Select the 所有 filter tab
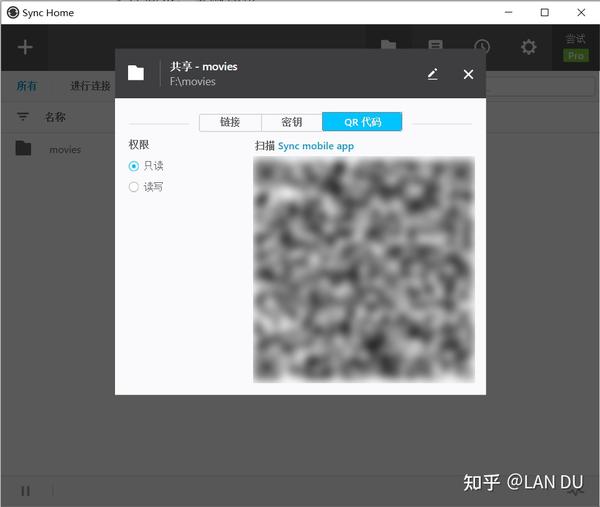The height and width of the screenshot is (507, 600). [26, 86]
